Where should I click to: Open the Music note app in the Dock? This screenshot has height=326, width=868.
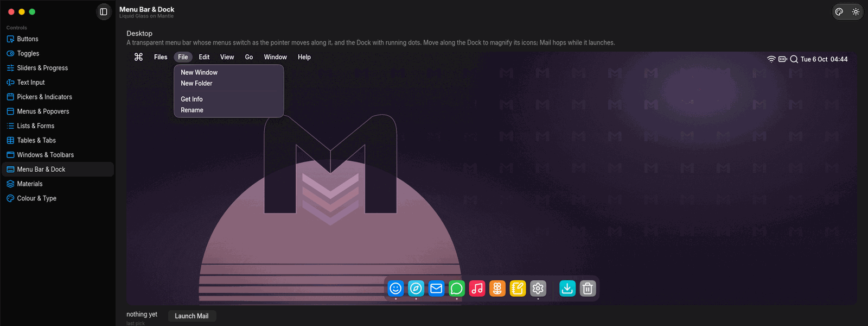pos(477,289)
